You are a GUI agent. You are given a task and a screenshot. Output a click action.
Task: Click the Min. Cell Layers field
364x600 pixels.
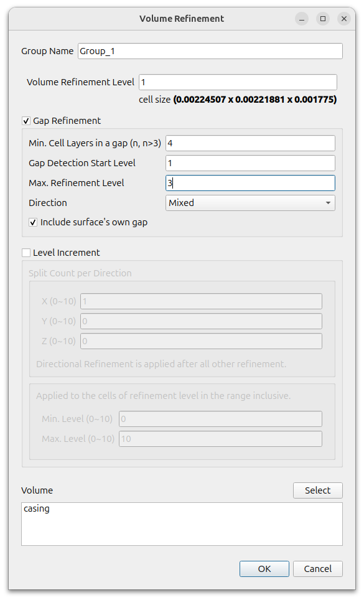point(250,143)
